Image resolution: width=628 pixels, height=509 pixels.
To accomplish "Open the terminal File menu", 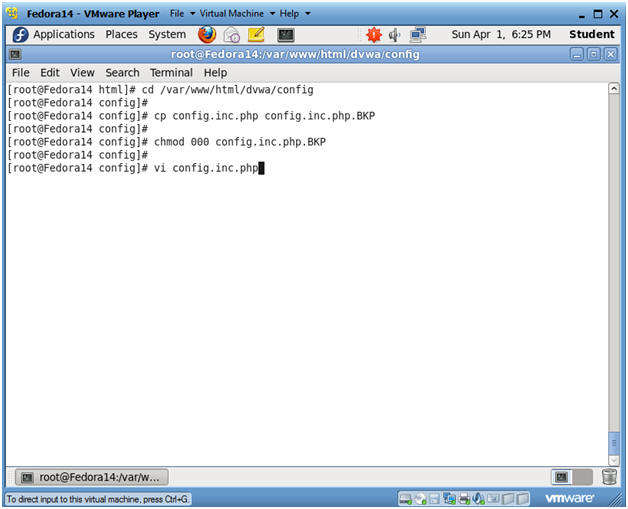I will click(x=20, y=73).
